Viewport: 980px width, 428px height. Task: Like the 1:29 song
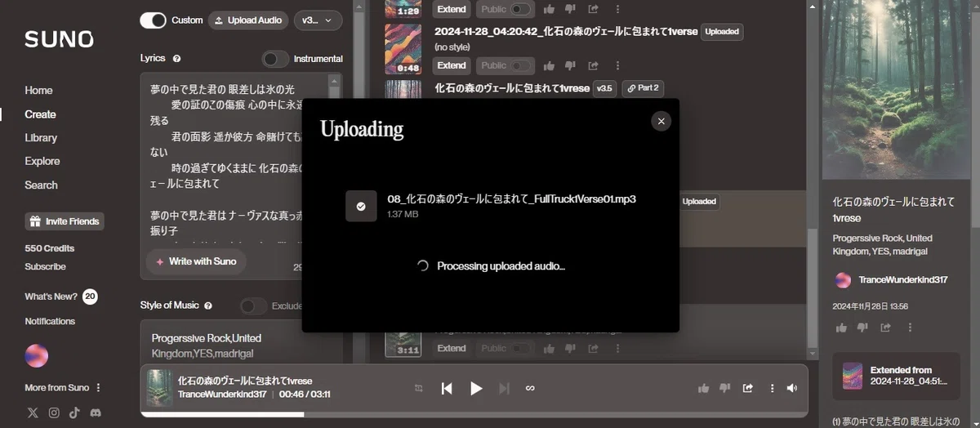tap(549, 9)
